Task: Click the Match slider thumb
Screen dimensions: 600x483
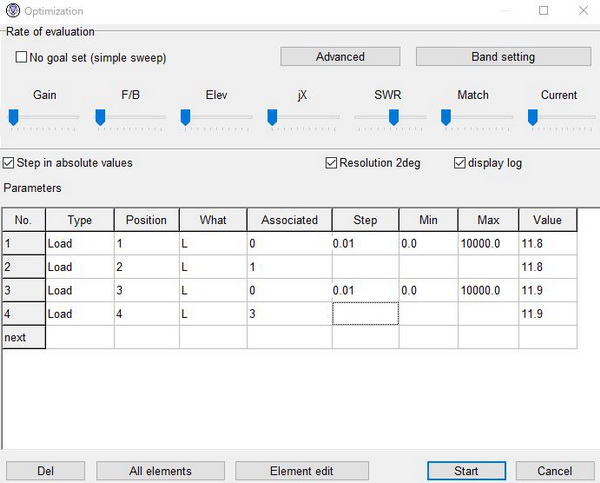Action: [446, 117]
